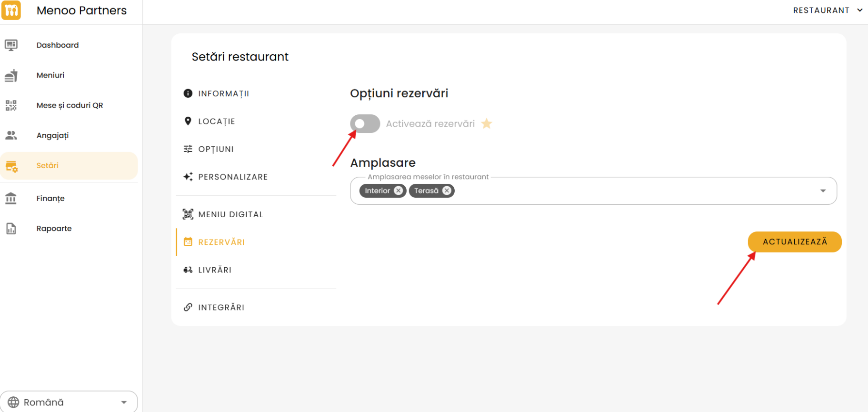Click the QR code icon for Mese
Image resolution: width=868 pixels, height=412 pixels.
(11, 105)
